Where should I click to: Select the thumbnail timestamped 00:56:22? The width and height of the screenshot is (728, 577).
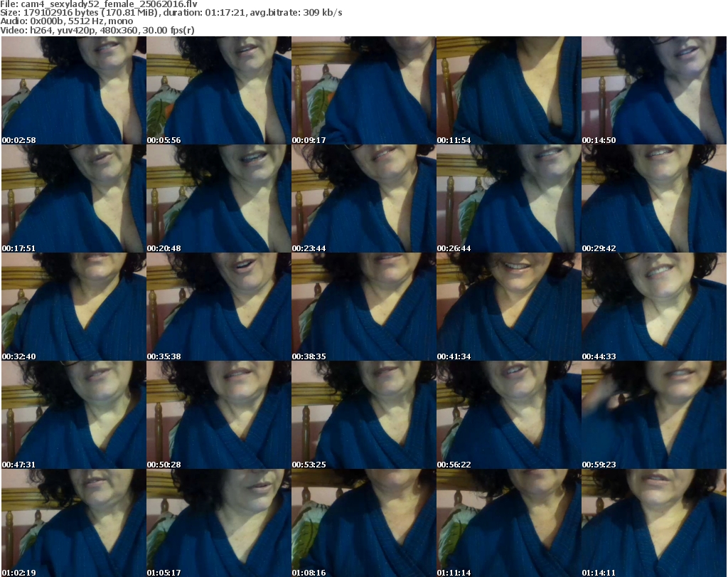(509, 415)
